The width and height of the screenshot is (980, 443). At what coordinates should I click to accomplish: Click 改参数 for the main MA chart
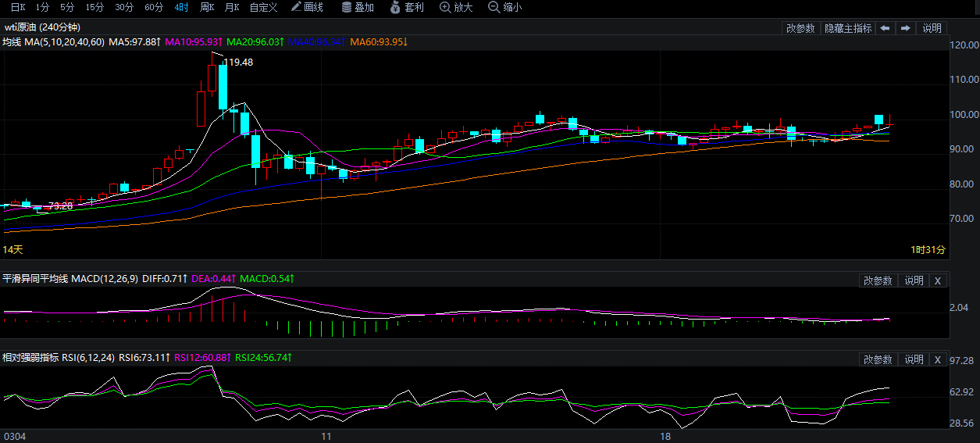800,28
